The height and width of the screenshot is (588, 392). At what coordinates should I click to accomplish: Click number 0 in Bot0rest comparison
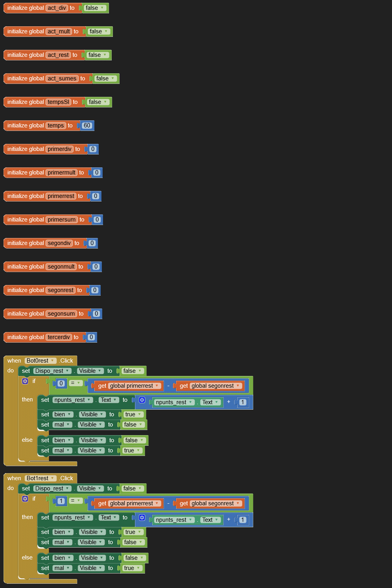(61, 383)
